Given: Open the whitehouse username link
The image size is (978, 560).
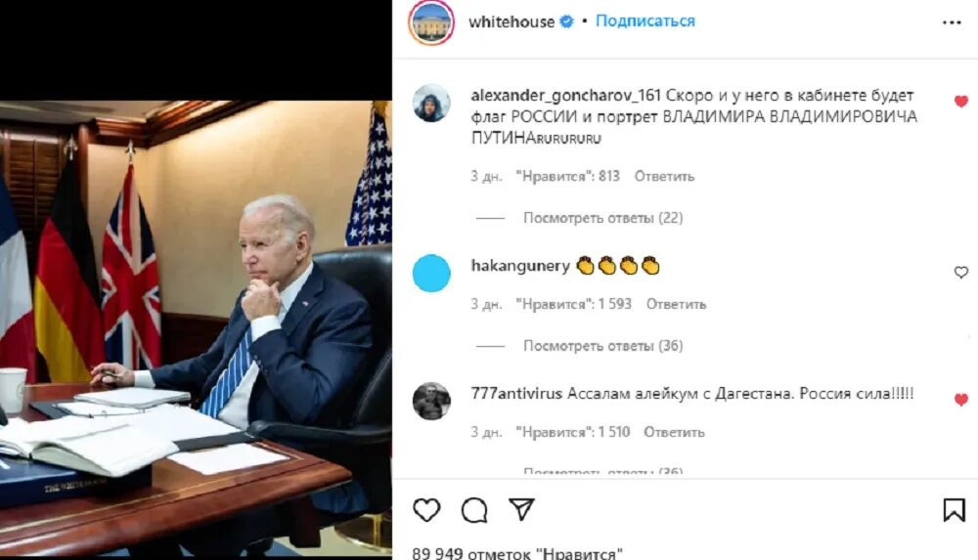Looking at the screenshot, I should (x=511, y=22).
